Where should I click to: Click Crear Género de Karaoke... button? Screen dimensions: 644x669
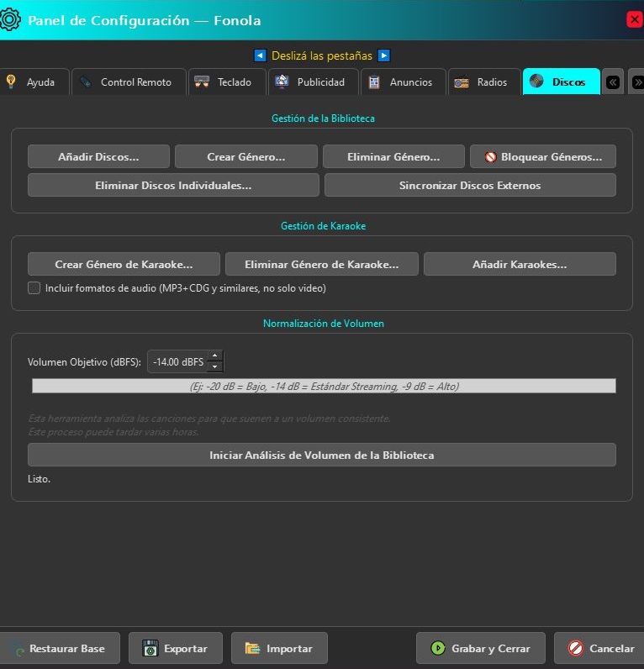pyautogui.click(x=124, y=264)
